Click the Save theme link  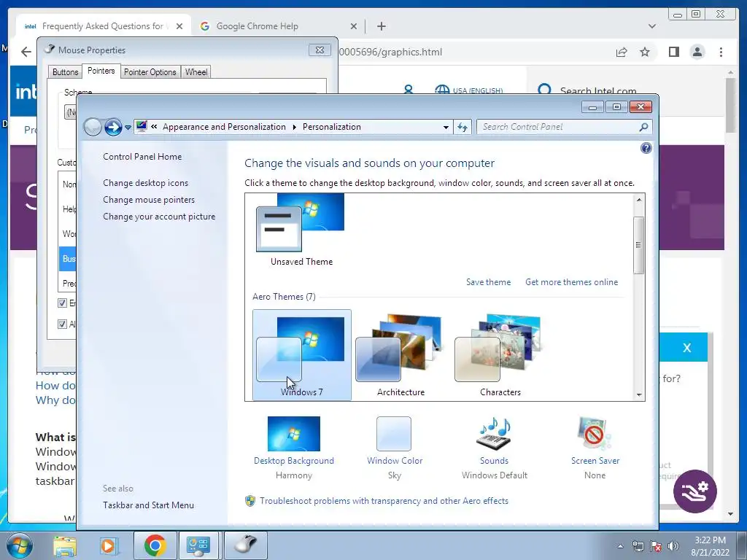pos(488,282)
